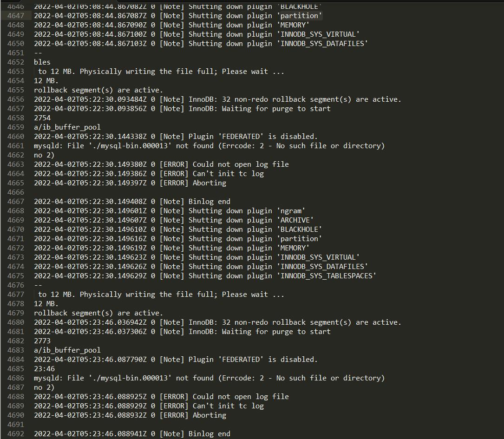Click 'Physically writing the file full' on line 4653
Screen dimensions: 504x439
pyautogui.click(x=151, y=72)
